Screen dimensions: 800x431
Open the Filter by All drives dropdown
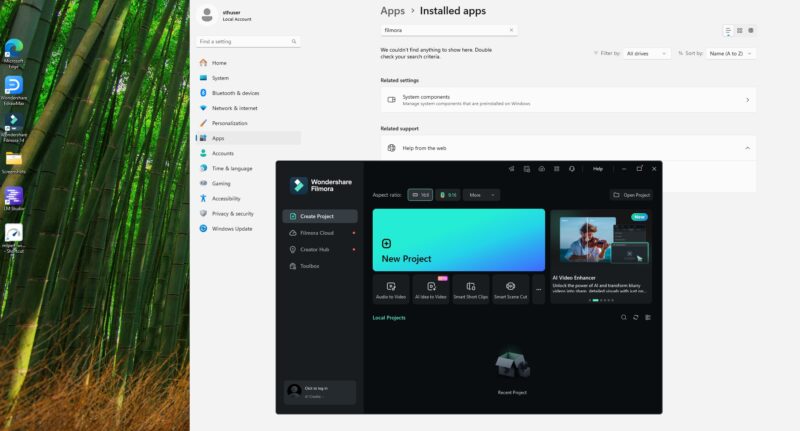[x=648, y=53]
